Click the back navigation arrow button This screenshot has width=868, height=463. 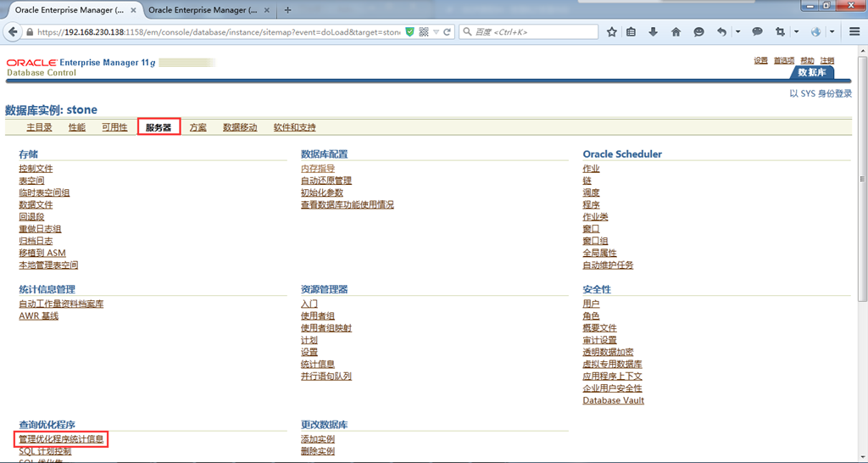13,32
